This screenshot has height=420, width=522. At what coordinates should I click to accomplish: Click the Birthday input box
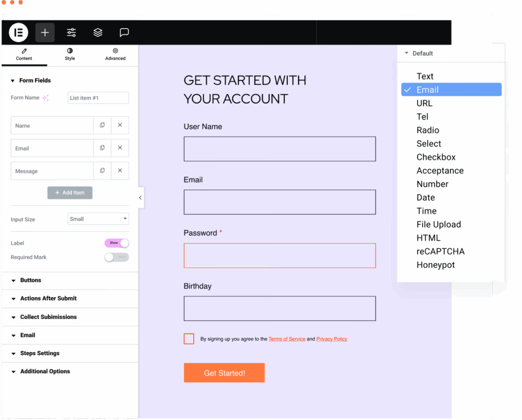280,308
